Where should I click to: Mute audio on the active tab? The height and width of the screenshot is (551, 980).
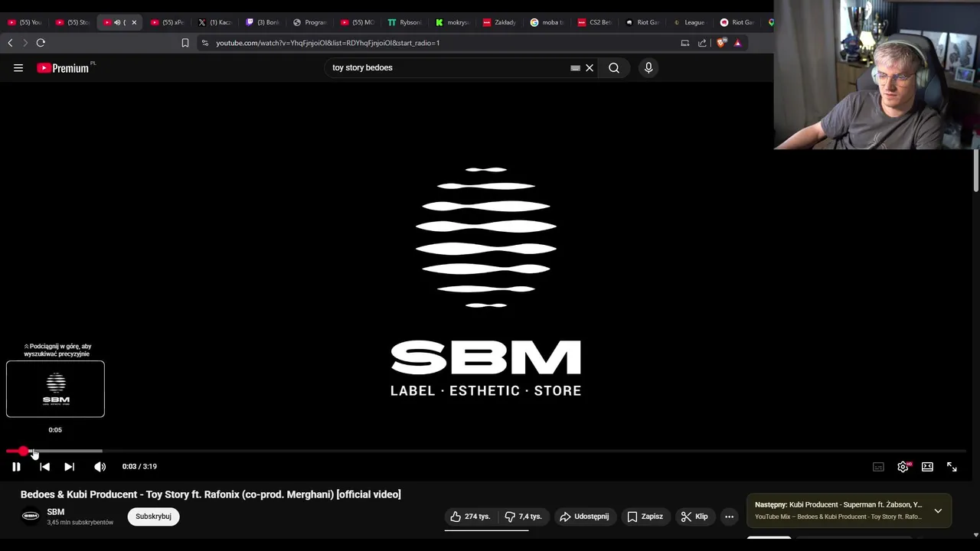117,22
